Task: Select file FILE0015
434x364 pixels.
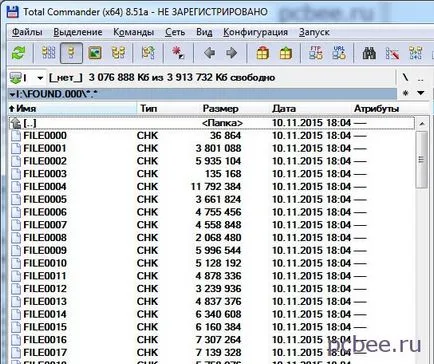Action: pos(212,327)
